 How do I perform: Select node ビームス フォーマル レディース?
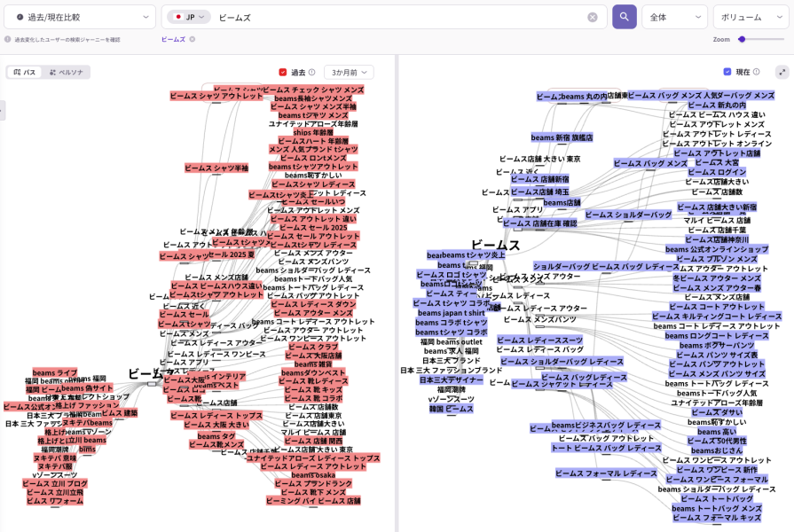click(x=606, y=473)
